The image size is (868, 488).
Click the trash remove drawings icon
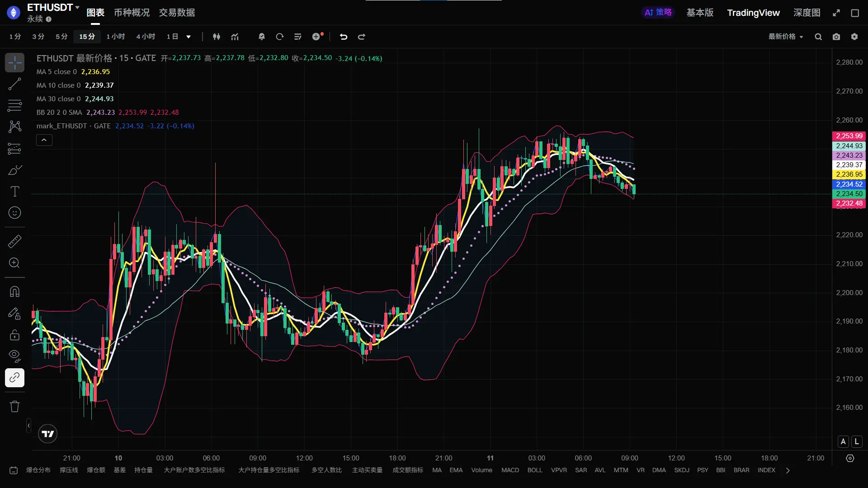click(x=14, y=406)
